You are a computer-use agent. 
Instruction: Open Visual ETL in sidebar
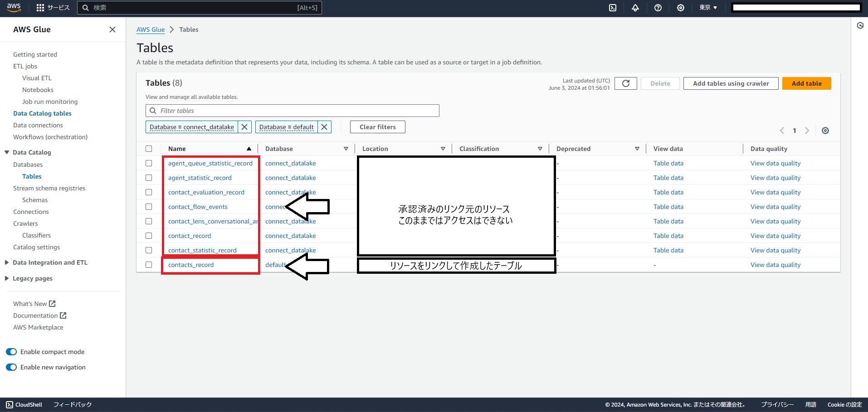(37, 78)
